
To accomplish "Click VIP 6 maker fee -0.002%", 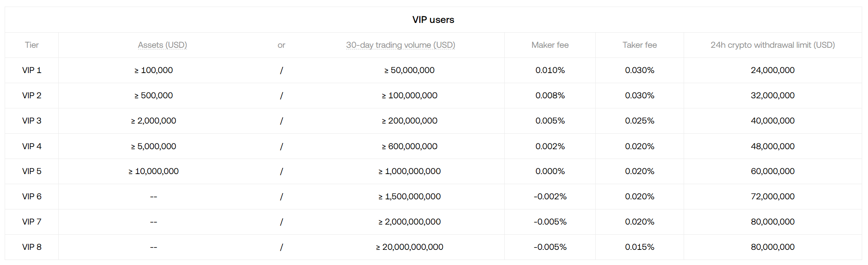I will point(550,197).
